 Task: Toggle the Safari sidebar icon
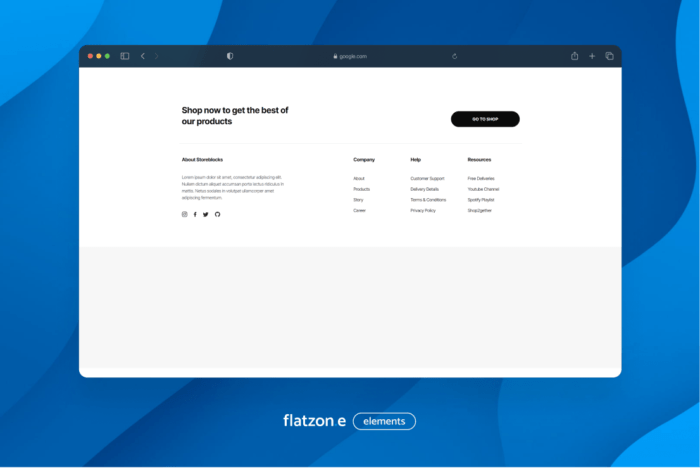tap(125, 56)
